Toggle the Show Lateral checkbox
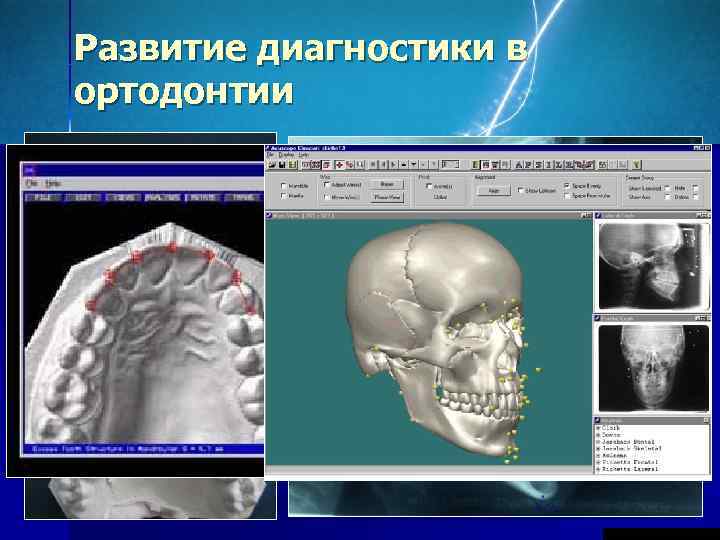720x540 pixels. pos(668,188)
